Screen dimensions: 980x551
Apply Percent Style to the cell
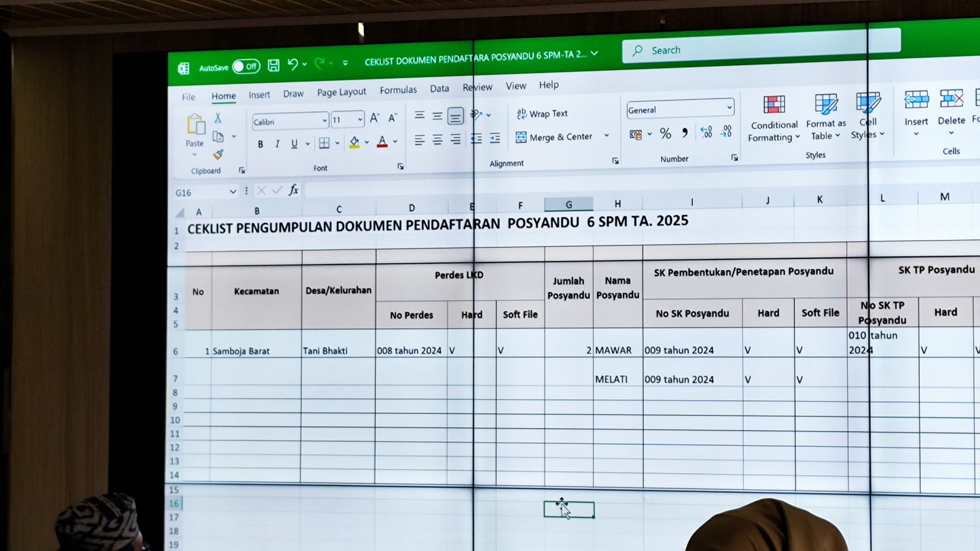665,133
